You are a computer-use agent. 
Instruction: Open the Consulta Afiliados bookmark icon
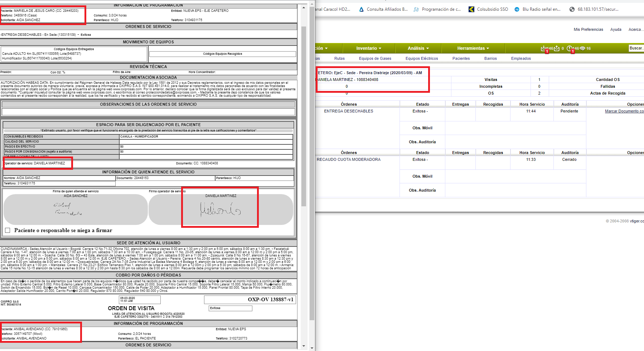(361, 9)
